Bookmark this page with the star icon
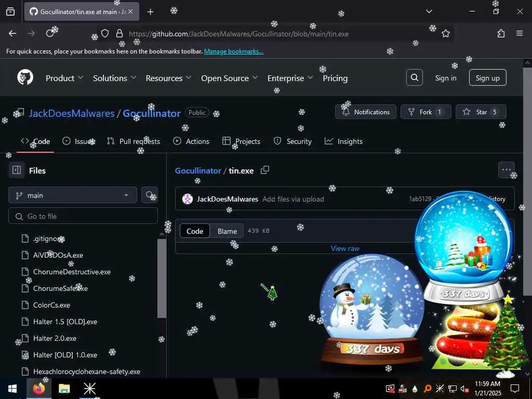This screenshot has width=532, height=399. (445, 33)
